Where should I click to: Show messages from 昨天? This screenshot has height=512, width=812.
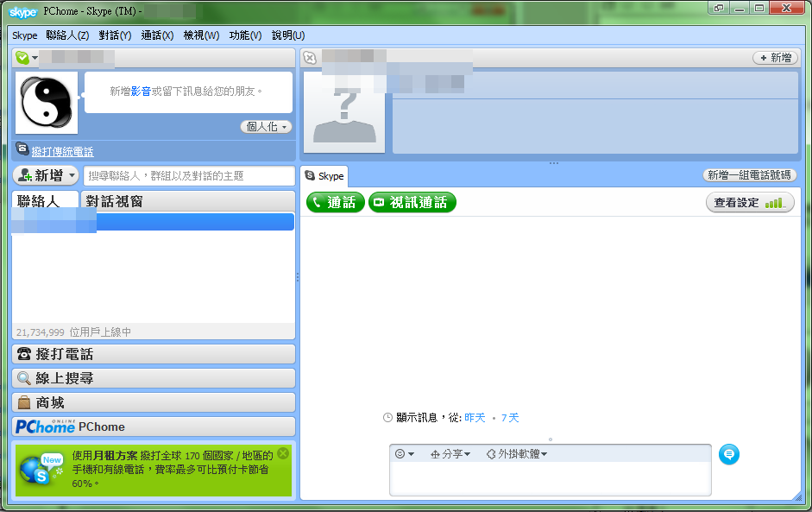click(x=475, y=418)
